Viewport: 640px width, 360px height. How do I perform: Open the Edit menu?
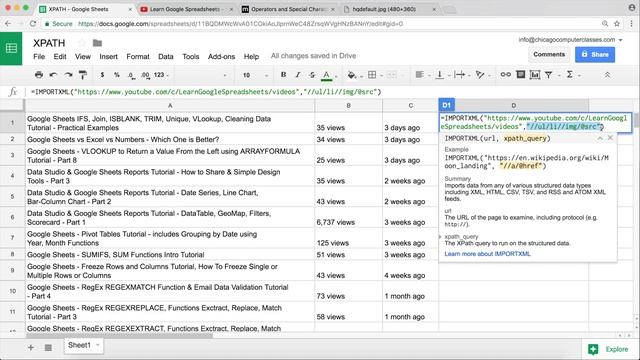pyautogui.click(x=60, y=57)
